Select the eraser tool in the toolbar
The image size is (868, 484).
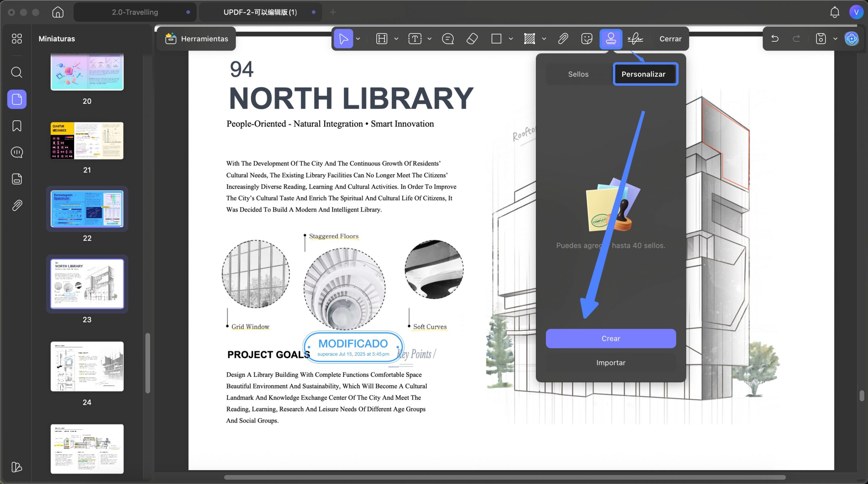pyautogui.click(x=472, y=39)
